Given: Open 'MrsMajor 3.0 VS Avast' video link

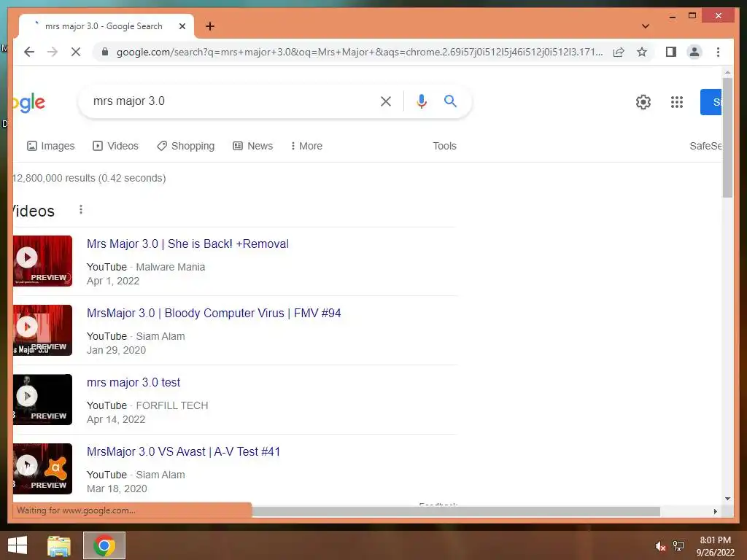Looking at the screenshot, I should [x=183, y=452].
